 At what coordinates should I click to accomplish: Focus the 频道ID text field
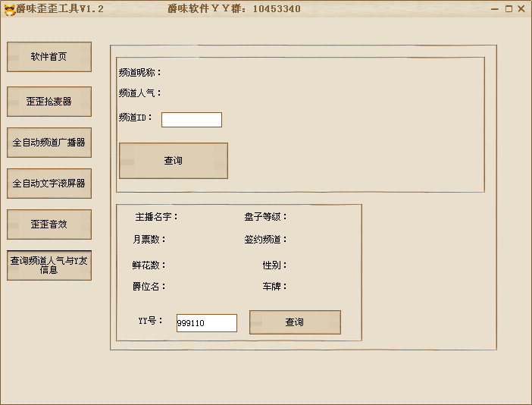191,120
